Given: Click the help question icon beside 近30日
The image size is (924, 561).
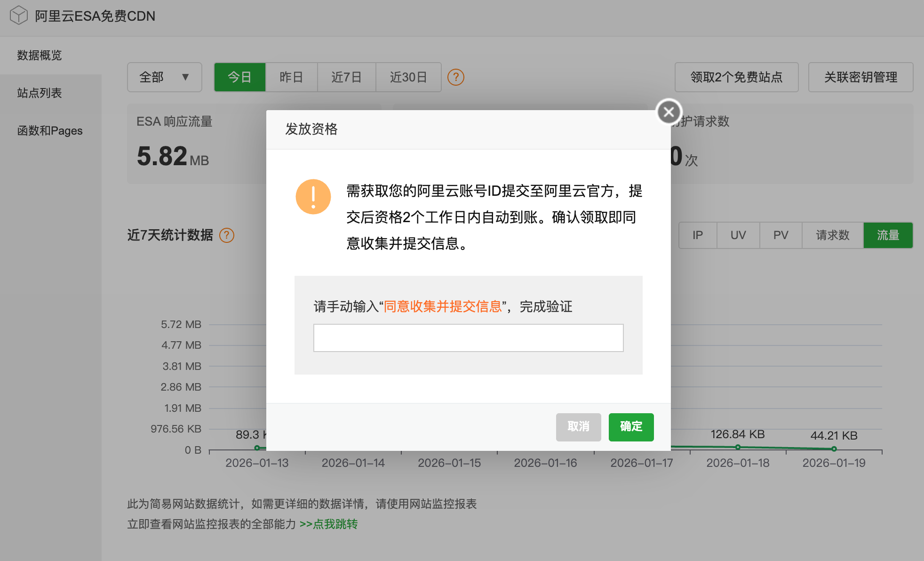Looking at the screenshot, I should pyautogui.click(x=455, y=77).
